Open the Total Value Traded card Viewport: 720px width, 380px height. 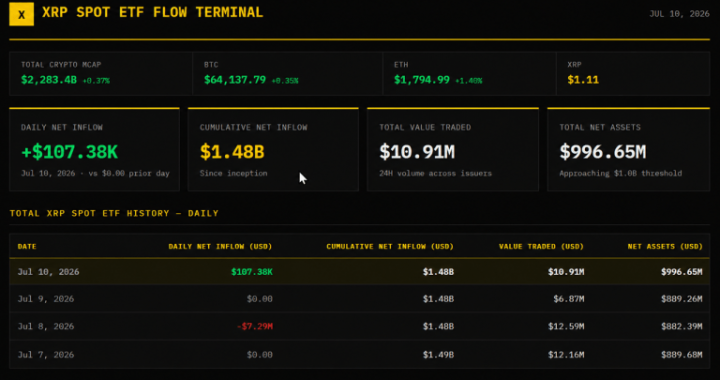click(453, 150)
